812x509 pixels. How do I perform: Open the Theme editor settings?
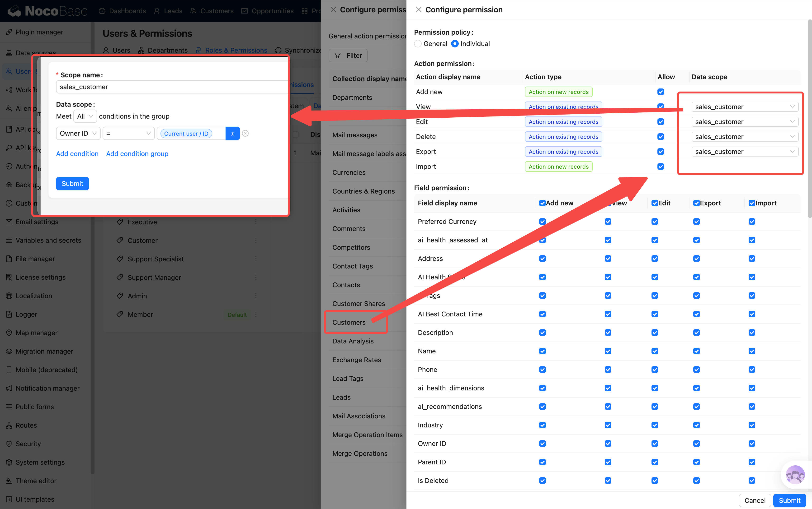(36, 480)
